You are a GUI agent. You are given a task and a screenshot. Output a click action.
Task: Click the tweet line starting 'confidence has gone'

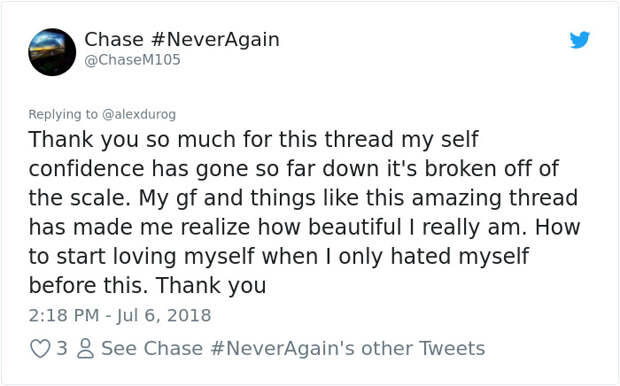click(x=293, y=169)
